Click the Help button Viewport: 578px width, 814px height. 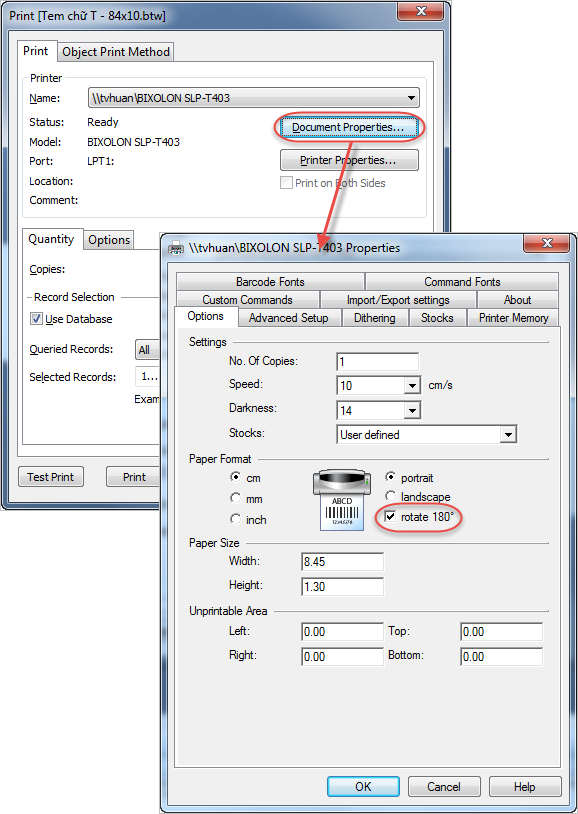coord(525,786)
